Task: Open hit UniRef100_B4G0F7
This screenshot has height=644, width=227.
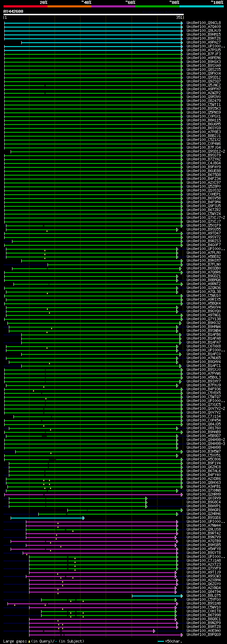Action: pyautogui.click(x=204, y=245)
